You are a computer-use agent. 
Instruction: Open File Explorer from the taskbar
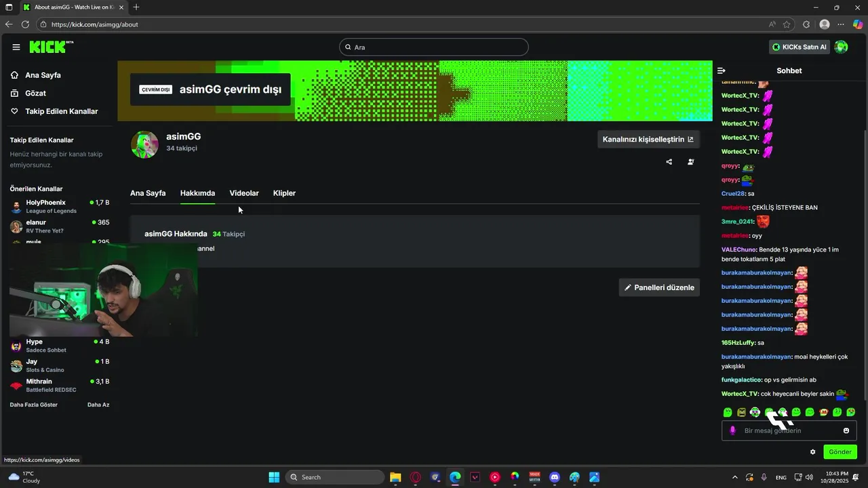[395, 477]
